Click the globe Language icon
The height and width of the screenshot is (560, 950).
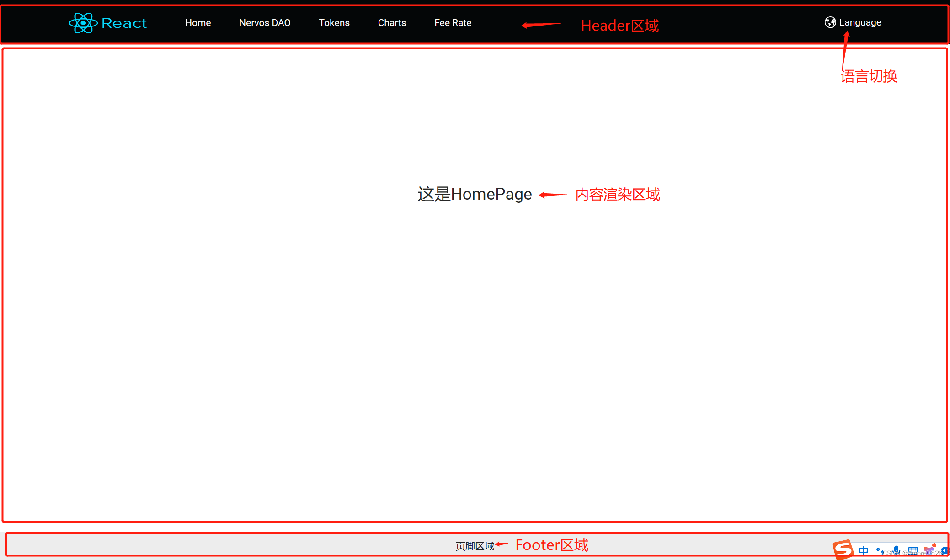coord(830,22)
